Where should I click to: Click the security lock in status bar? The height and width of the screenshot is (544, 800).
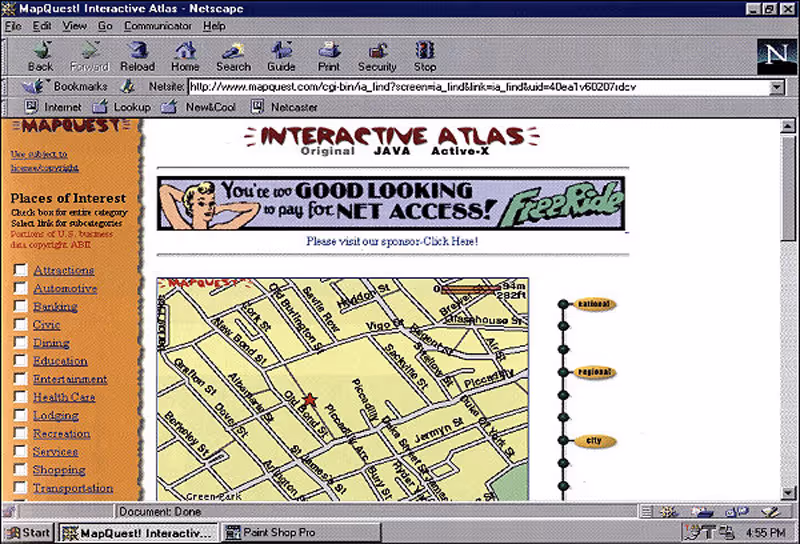pos(10,511)
